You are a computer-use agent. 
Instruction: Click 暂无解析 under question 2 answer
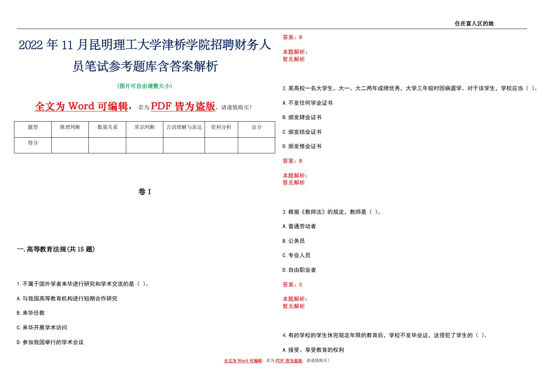click(294, 183)
